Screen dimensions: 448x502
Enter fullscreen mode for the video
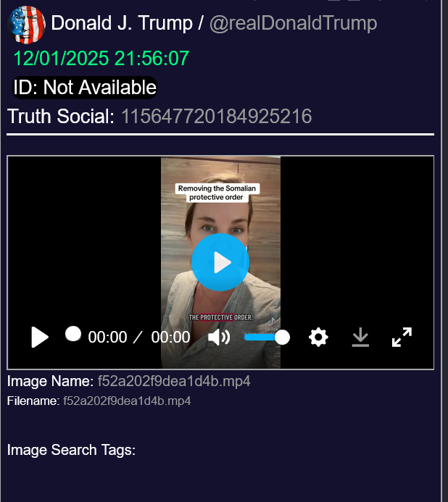pyautogui.click(x=402, y=338)
